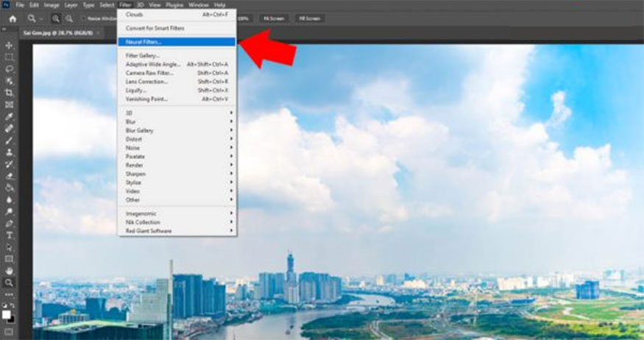
Task: Select the Crop tool
Action: pos(10,92)
